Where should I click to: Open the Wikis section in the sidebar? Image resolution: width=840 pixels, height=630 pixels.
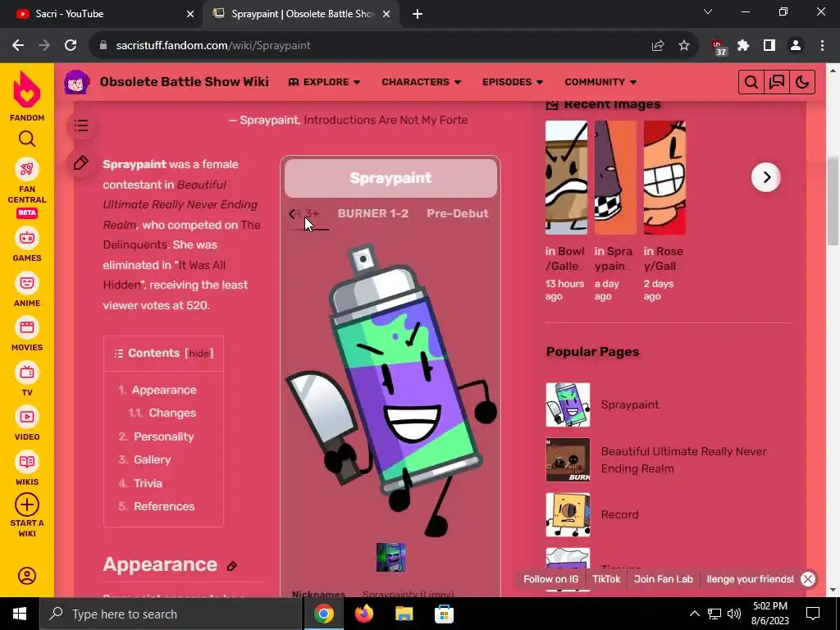tap(27, 468)
